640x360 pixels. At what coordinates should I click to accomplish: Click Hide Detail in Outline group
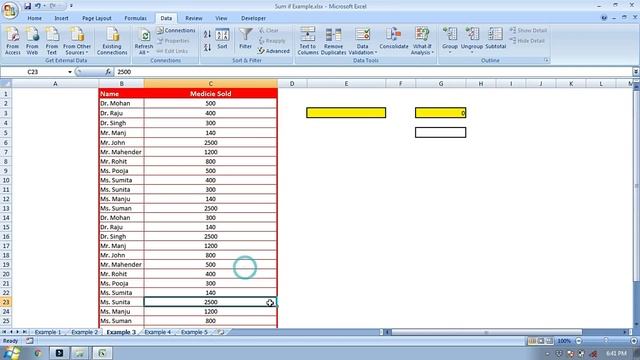(527, 41)
